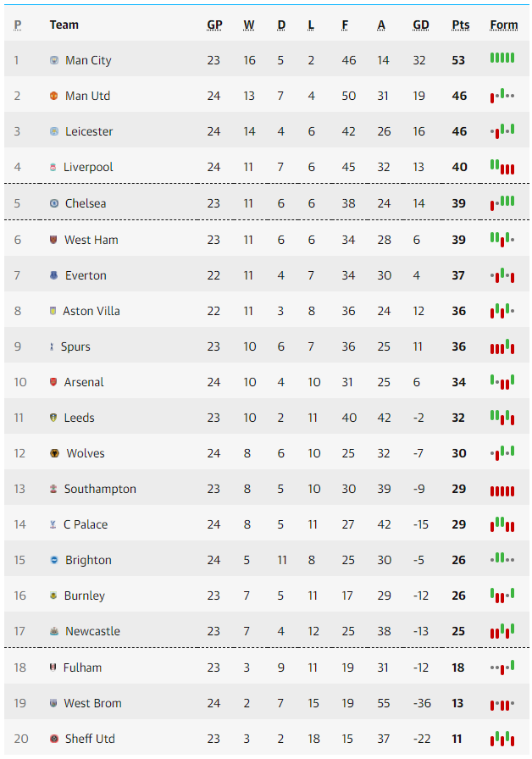532x759 pixels.
Task: Open the Leicester team link
Action: click(89, 131)
